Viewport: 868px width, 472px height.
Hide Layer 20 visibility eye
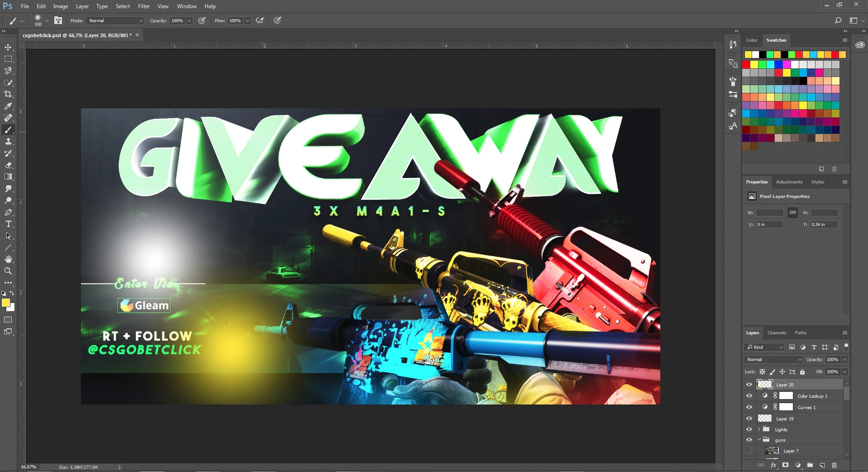749,385
